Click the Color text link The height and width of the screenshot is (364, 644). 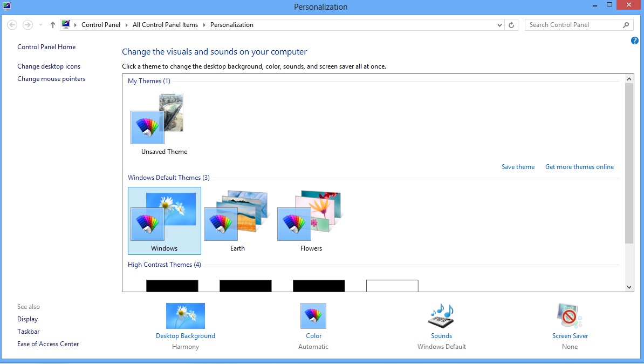313,335
